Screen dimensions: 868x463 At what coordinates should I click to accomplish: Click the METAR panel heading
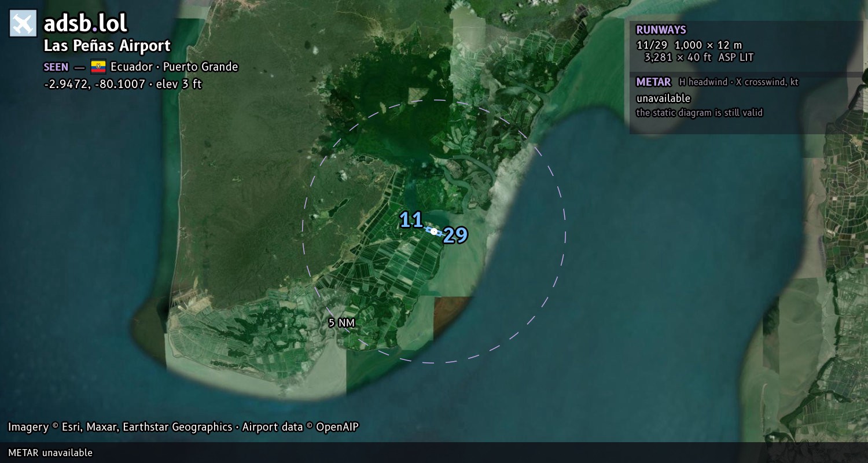coord(653,82)
